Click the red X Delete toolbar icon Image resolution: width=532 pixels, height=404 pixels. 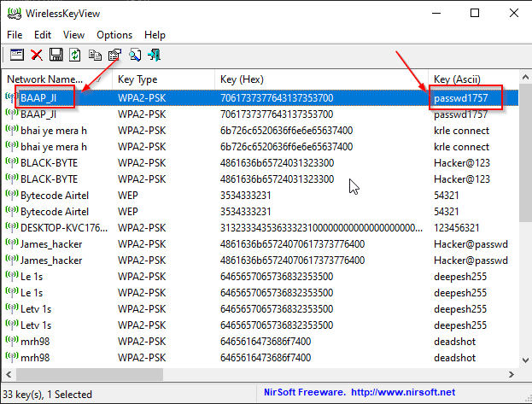coord(37,55)
